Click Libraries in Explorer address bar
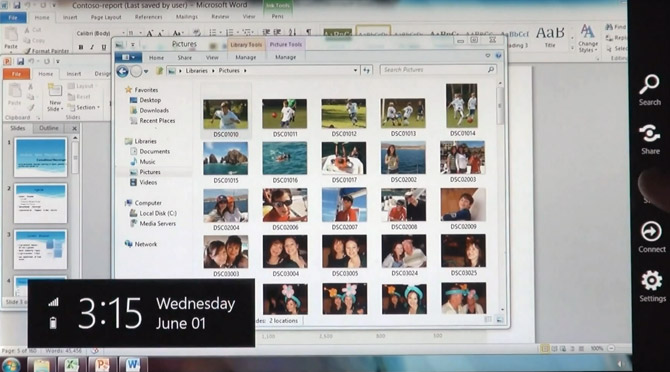The image size is (670, 372). click(197, 71)
